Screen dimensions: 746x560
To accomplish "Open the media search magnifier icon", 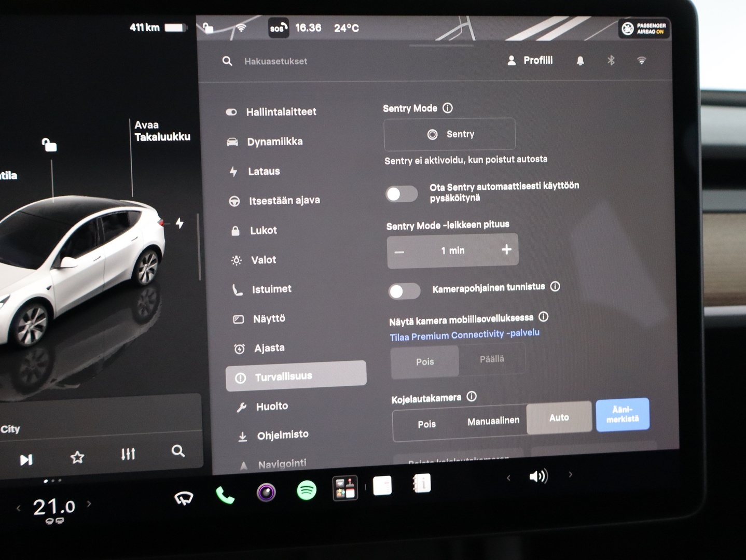I will click(178, 451).
